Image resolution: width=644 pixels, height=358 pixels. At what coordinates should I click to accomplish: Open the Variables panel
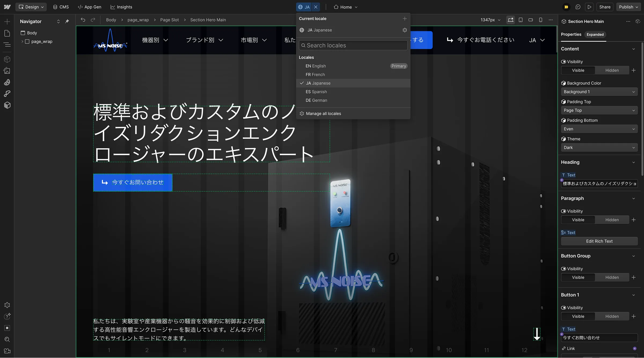pyautogui.click(x=7, y=93)
